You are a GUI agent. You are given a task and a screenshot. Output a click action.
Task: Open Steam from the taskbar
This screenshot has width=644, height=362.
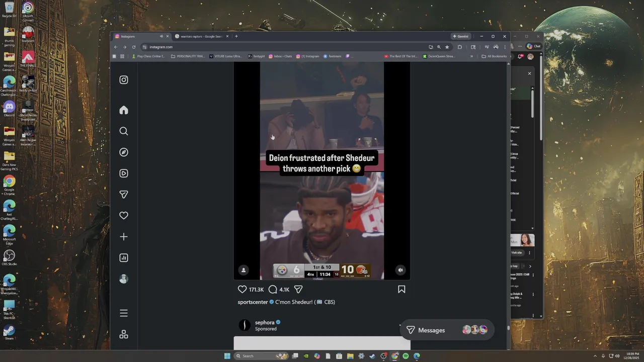click(372, 356)
